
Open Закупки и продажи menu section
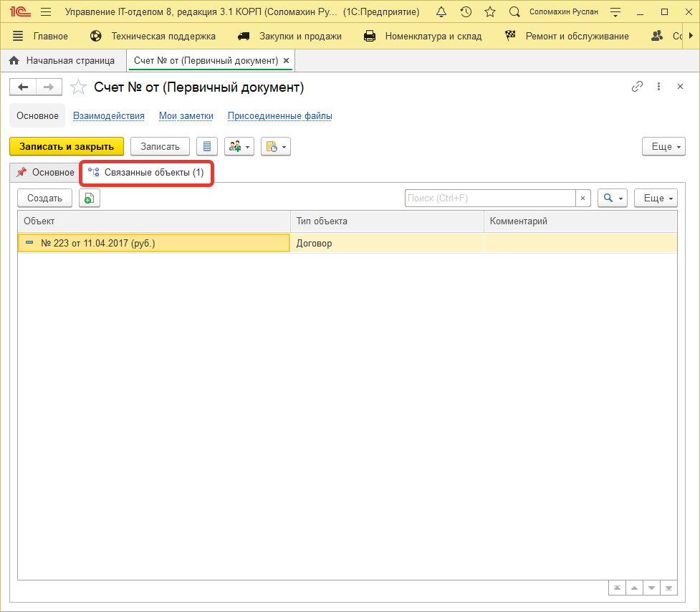[x=289, y=36]
